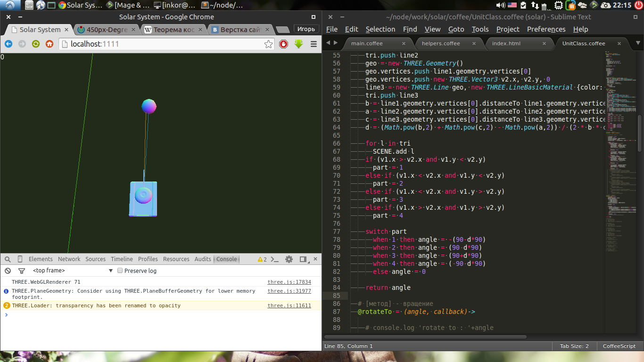The height and width of the screenshot is (362, 644).
Task: Open the network up-down arrows indicator
Action: point(535,5)
